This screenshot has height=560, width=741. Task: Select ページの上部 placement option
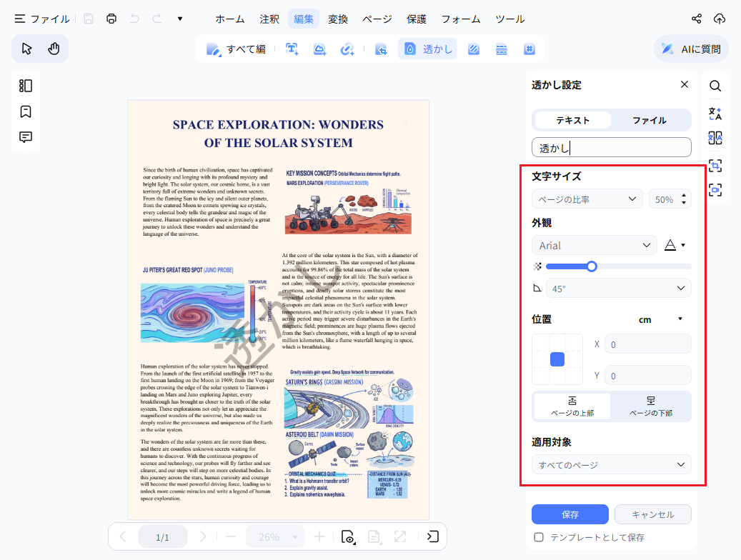tap(572, 406)
